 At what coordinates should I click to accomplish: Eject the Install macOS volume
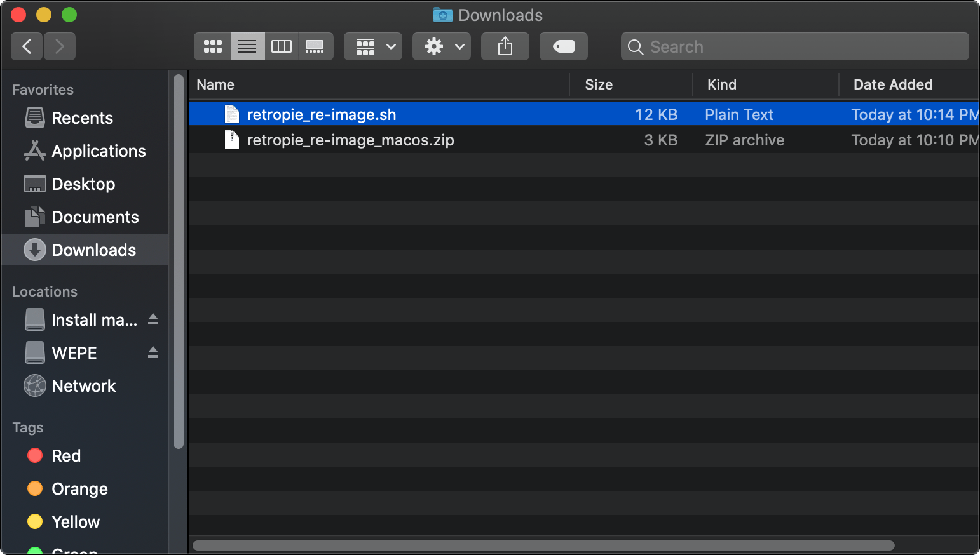pos(153,319)
